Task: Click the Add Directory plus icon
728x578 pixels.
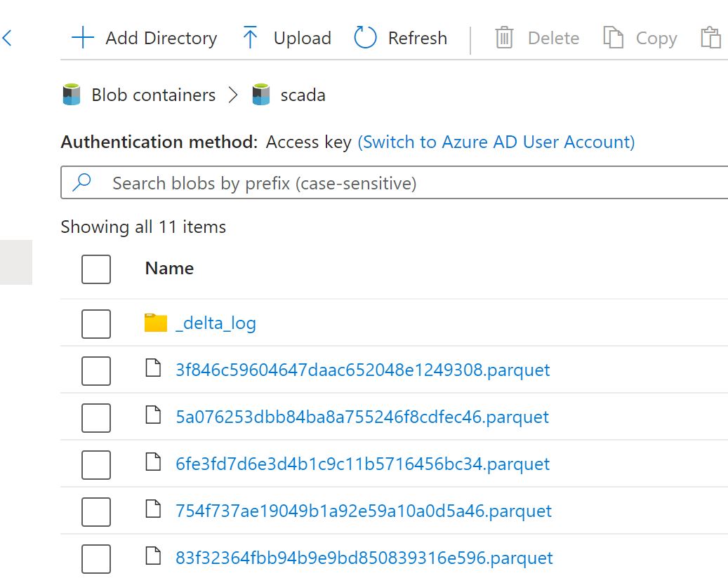Action: (83, 38)
